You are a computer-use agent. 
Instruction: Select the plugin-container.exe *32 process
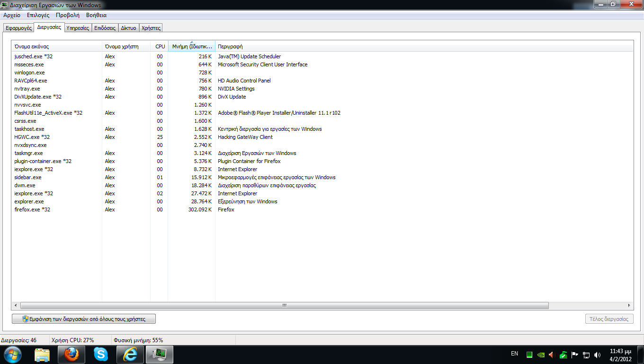click(x=322, y=161)
